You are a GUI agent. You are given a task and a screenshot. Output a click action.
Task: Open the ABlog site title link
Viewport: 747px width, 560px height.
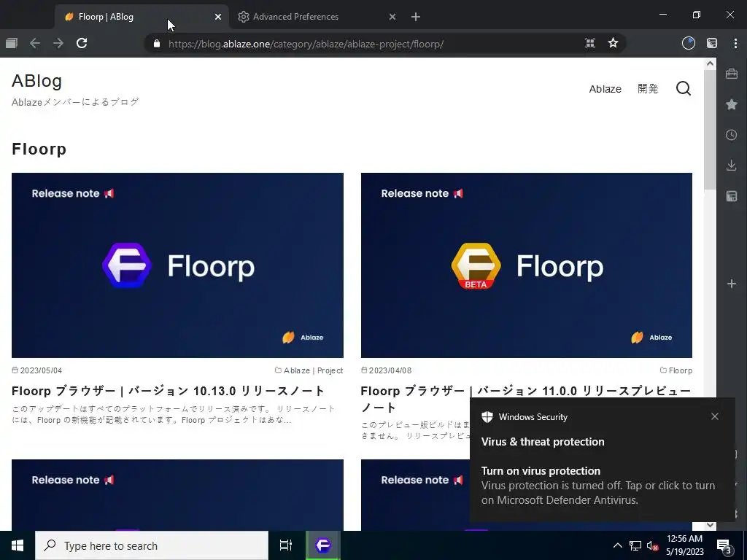tap(36, 81)
